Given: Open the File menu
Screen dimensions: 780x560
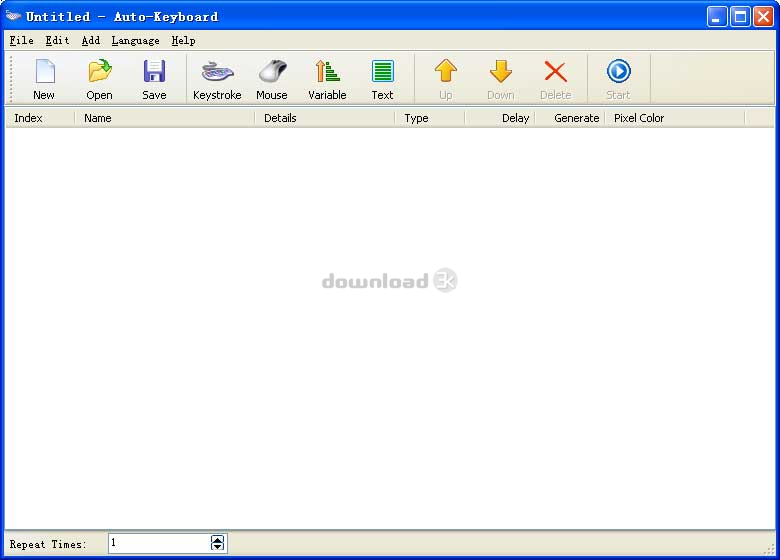Looking at the screenshot, I should pos(21,41).
